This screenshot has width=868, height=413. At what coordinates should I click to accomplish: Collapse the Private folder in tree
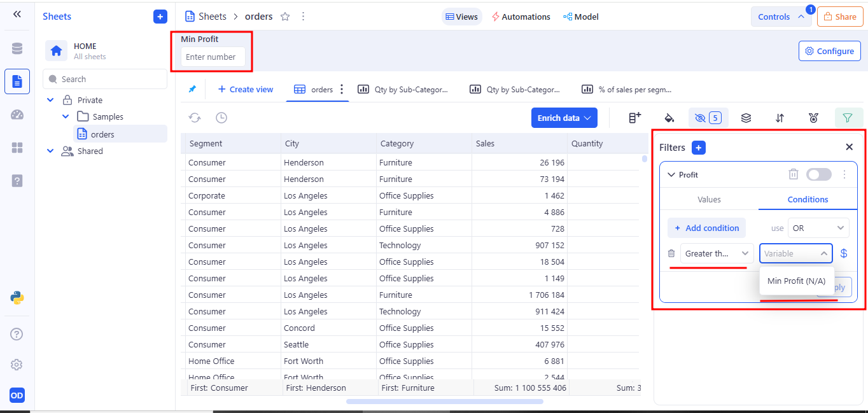[51, 101]
